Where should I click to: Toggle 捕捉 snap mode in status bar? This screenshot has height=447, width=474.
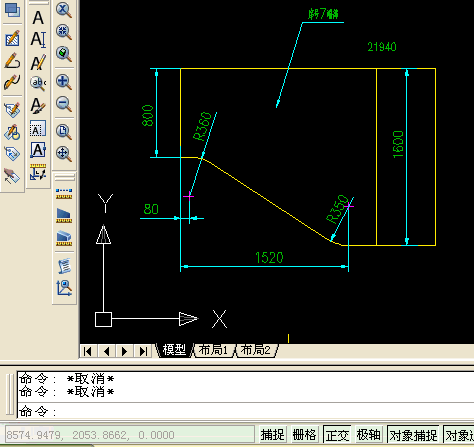(272, 435)
